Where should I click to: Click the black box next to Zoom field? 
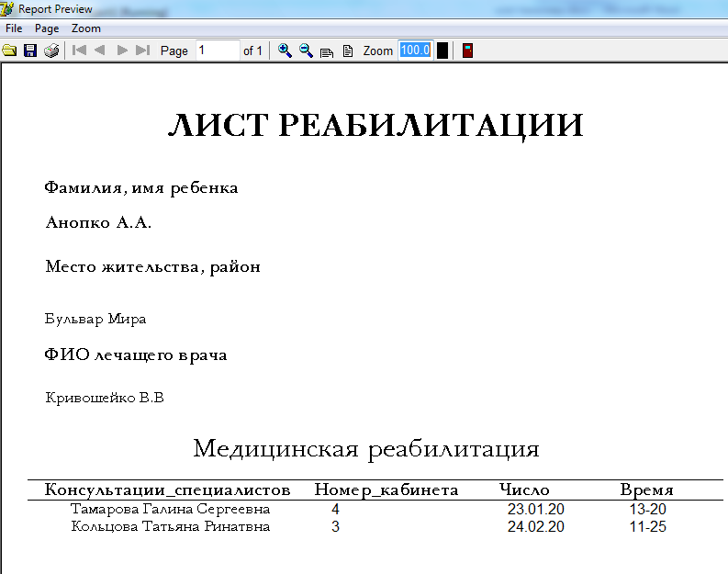coord(442,51)
